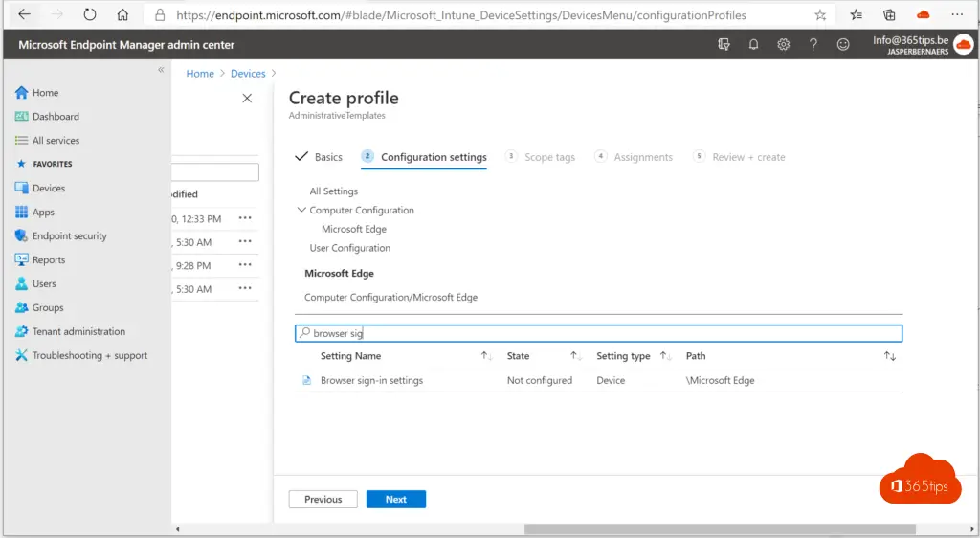Open browser collections icon
Viewport: 980px width, 538px height.
pyautogui.click(x=889, y=15)
